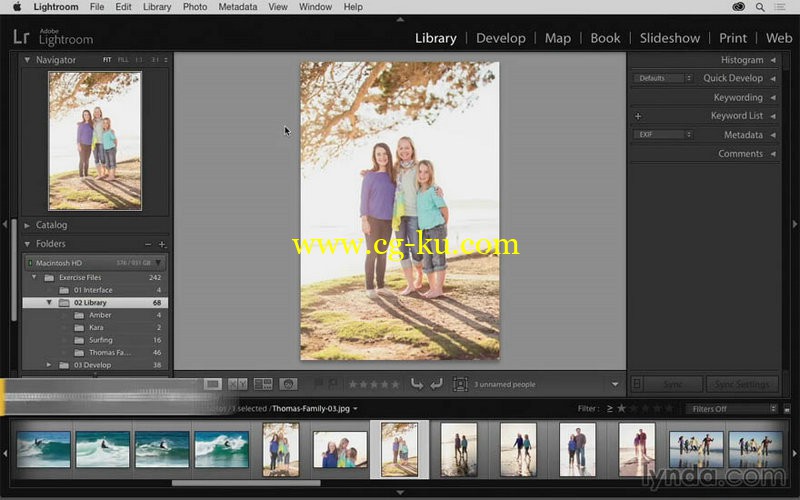The width and height of the screenshot is (800, 500).
Task: Open the Metadata EXIF set dropdown
Action: coord(663,135)
